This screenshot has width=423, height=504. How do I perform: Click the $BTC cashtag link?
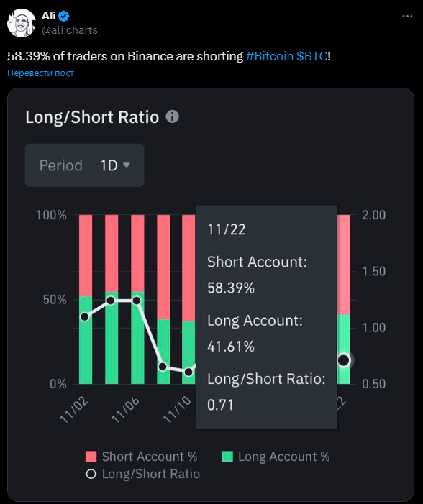pyautogui.click(x=311, y=56)
